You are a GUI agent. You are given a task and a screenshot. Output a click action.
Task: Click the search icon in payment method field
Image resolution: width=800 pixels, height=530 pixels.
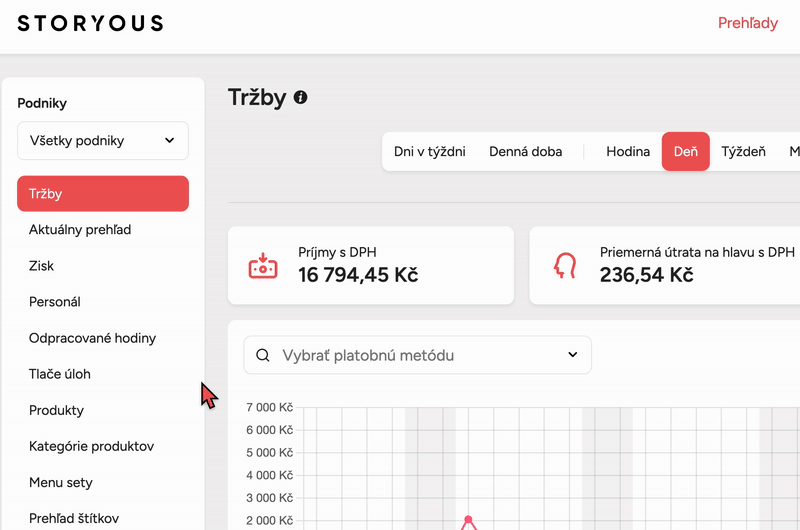pos(263,355)
